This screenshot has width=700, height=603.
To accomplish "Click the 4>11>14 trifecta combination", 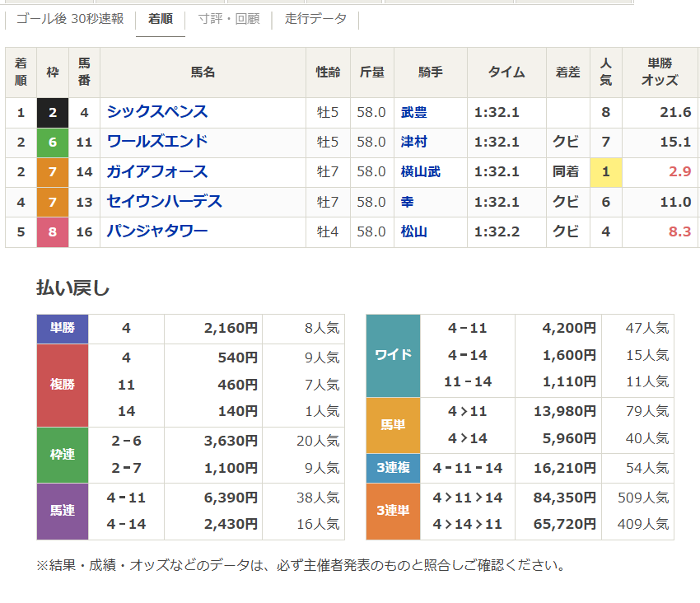I will coord(468,498).
